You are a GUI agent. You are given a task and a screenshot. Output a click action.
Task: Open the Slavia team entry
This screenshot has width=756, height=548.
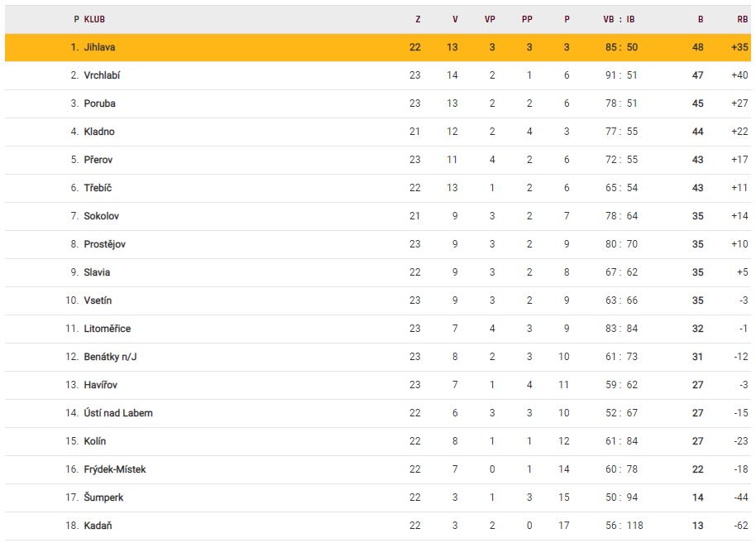coord(97,272)
